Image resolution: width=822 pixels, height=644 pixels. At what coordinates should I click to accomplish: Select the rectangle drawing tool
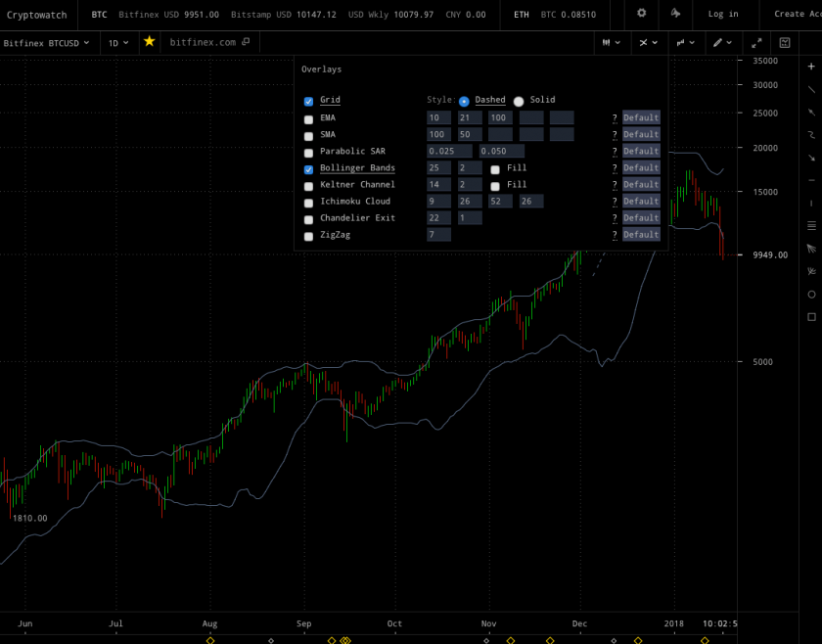[x=811, y=317]
